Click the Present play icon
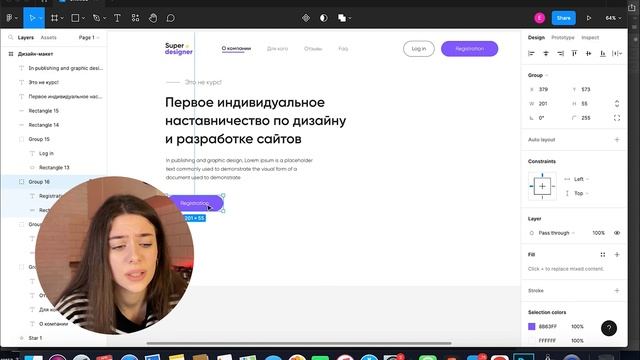Screen dimensions: 640x360 coord(589,18)
